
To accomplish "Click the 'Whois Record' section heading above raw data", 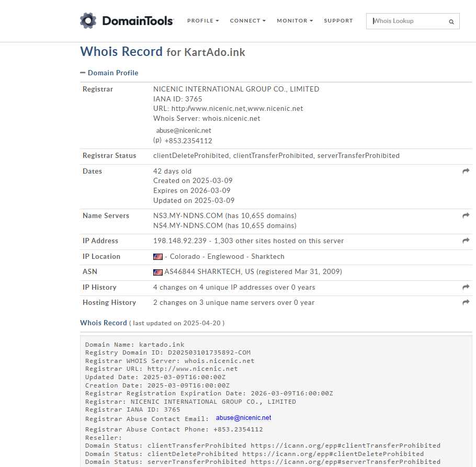I will tap(104, 323).
